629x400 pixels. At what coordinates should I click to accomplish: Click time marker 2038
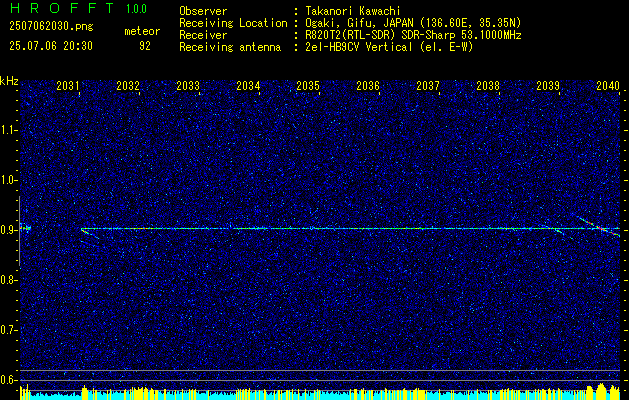488,86
